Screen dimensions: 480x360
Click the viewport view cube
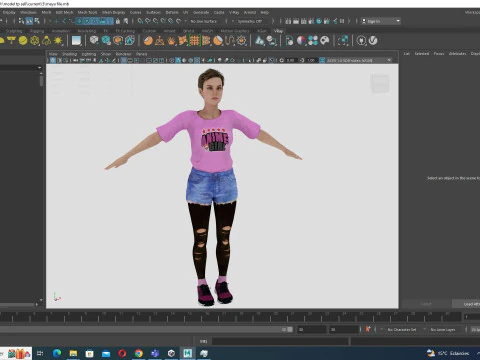(380, 83)
